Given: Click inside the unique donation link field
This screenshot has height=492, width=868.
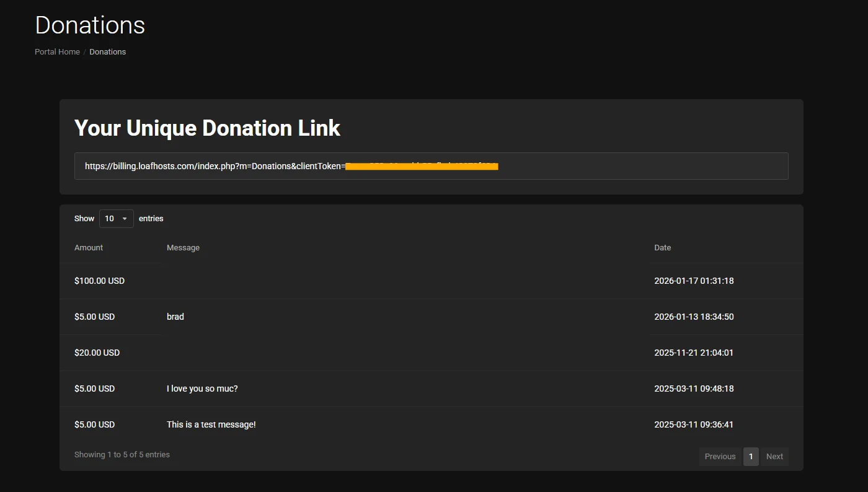Looking at the screenshot, I should coord(432,165).
